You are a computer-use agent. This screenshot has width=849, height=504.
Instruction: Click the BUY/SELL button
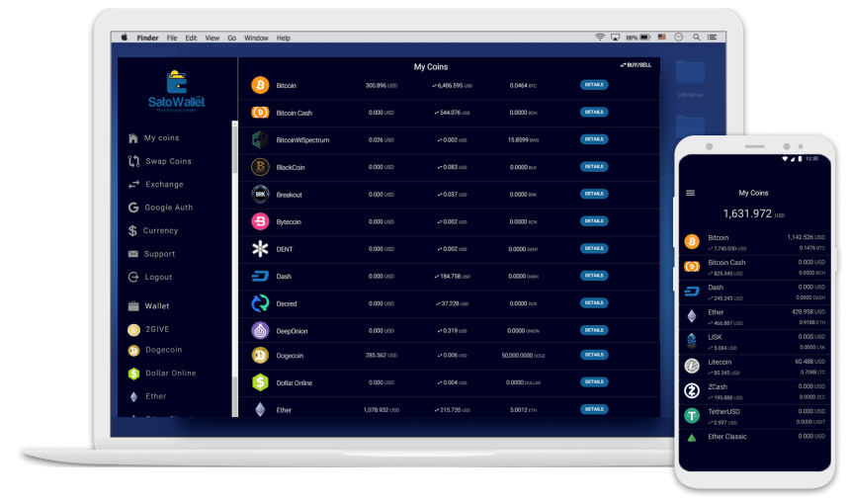(636, 65)
